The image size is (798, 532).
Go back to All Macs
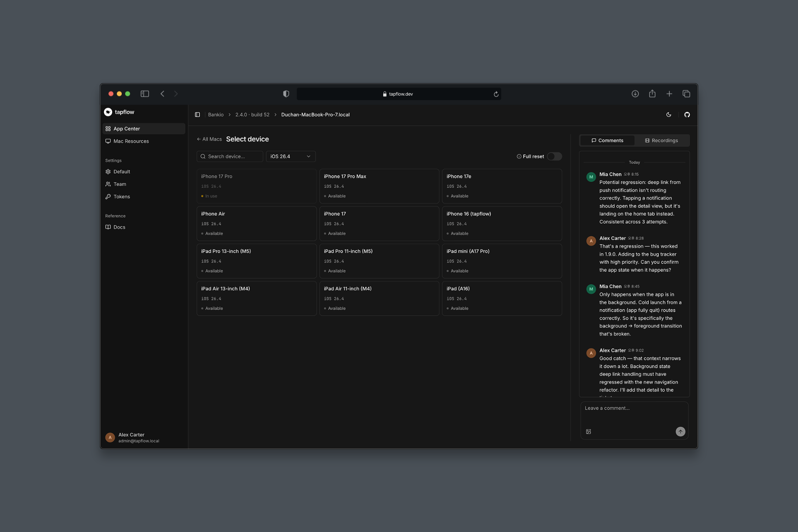click(209, 139)
